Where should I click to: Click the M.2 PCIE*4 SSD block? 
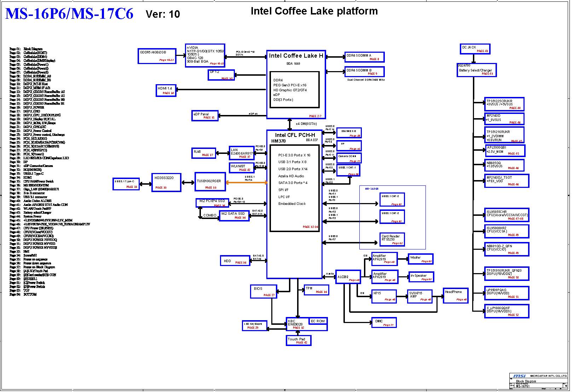(x=212, y=203)
